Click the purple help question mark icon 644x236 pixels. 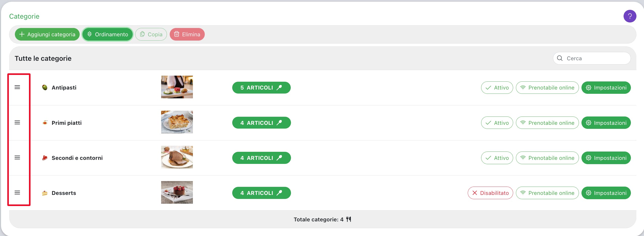630,16
